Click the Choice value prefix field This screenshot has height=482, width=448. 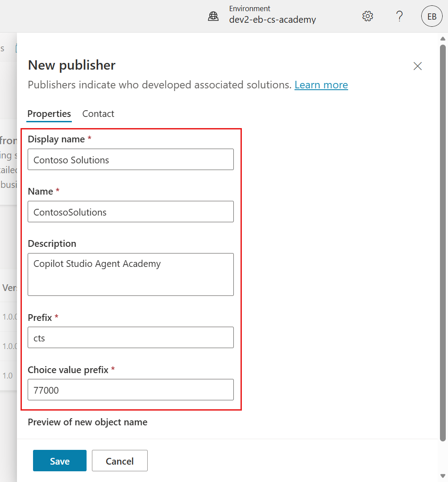(131, 390)
